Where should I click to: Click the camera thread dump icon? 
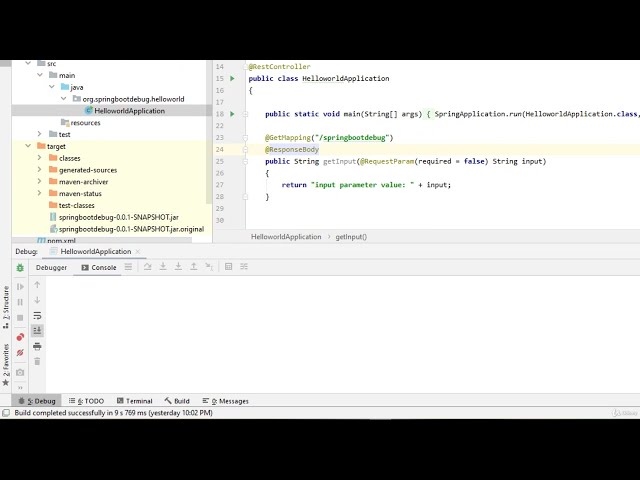tap(20, 372)
